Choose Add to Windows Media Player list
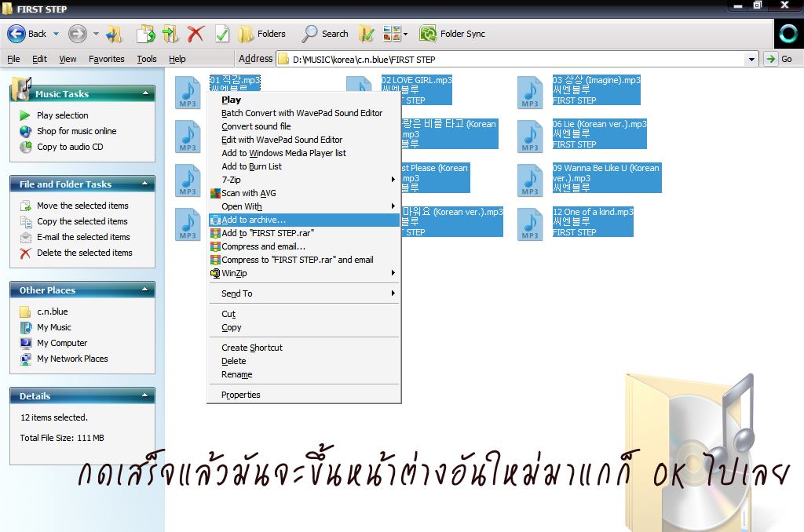The width and height of the screenshot is (804, 532). [304, 153]
